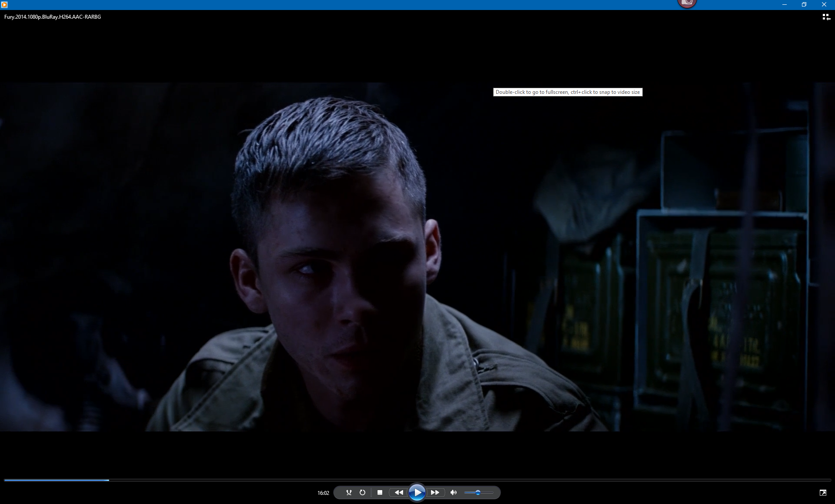Click the red recorder icon at top

[x=687, y=3]
